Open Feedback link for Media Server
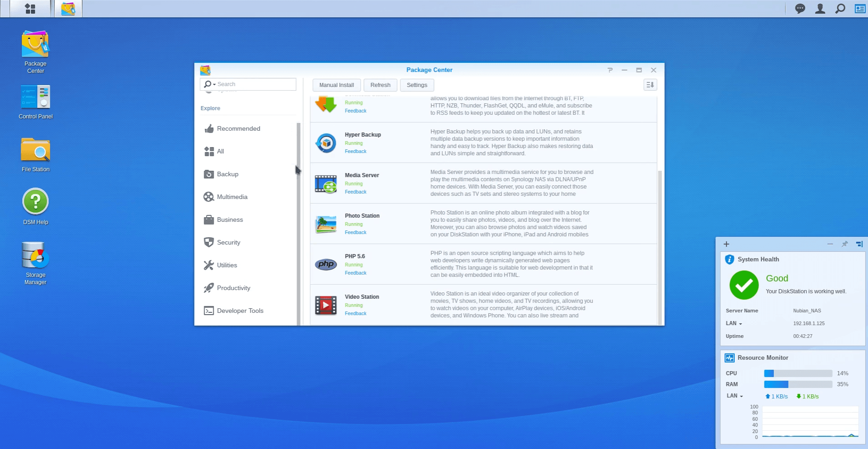The width and height of the screenshot is (868, 449). [355, 192]
